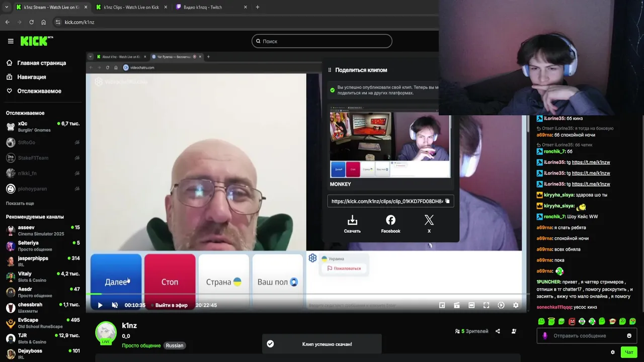This screenshot has width=644, height=362.
Task: Open EvScape recommended channel
Action: click(x=43, y=323)
